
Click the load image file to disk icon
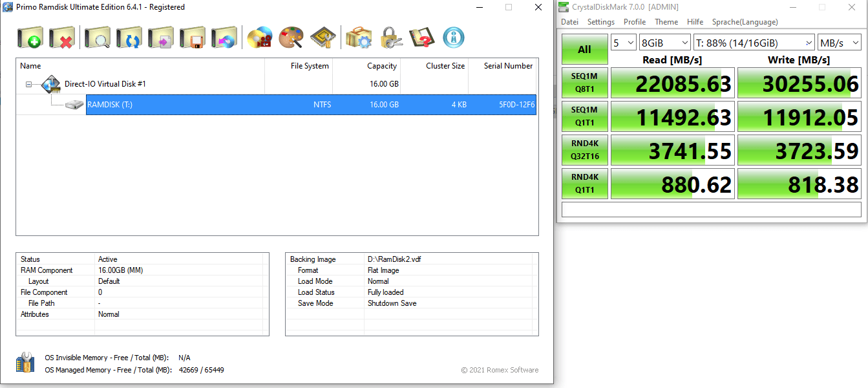161,38
